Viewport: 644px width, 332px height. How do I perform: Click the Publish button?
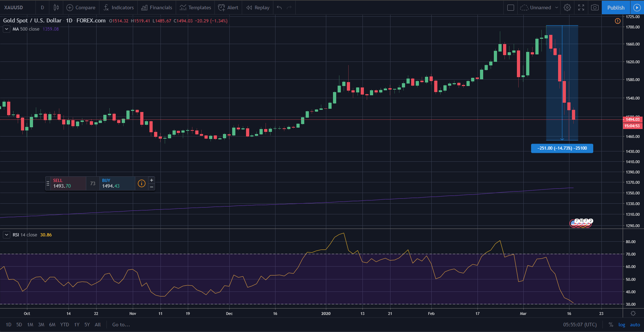[616, 7]
